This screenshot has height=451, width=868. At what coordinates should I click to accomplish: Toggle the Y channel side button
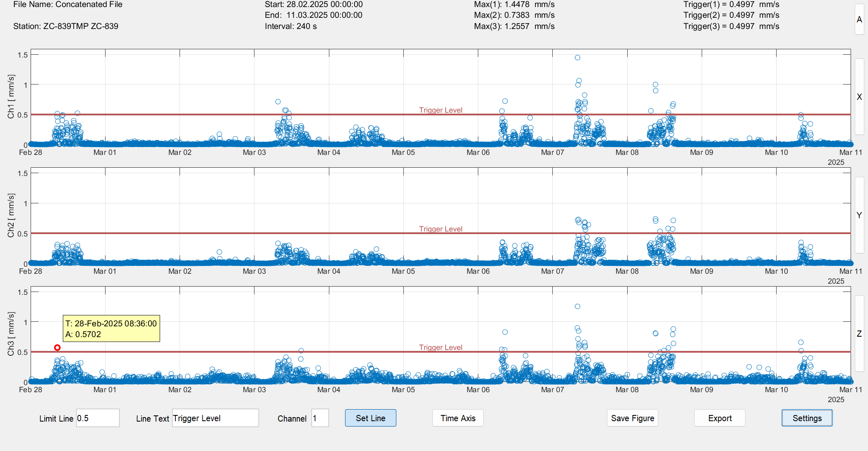[859, 215]
